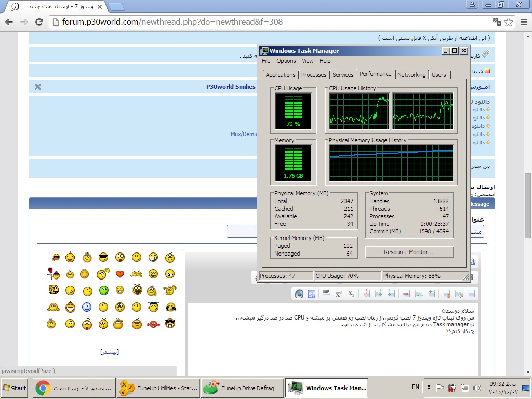Image resolution: width=532 pixels, height=399 pixels.
Task: Insert the pale blue frozen-face smiley
Action: (x=87, y=307)
